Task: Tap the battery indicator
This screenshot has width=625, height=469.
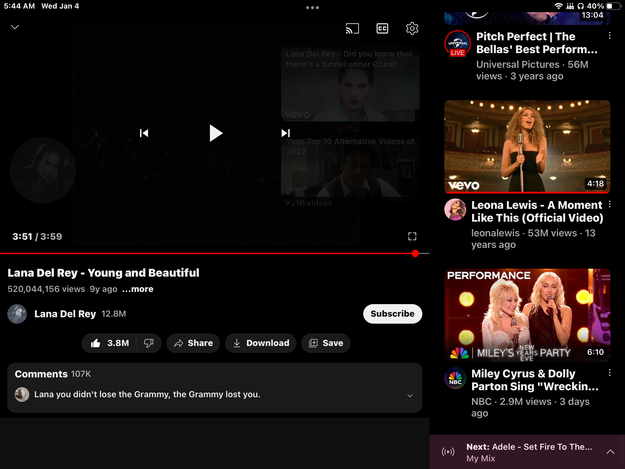Action: 614,6
